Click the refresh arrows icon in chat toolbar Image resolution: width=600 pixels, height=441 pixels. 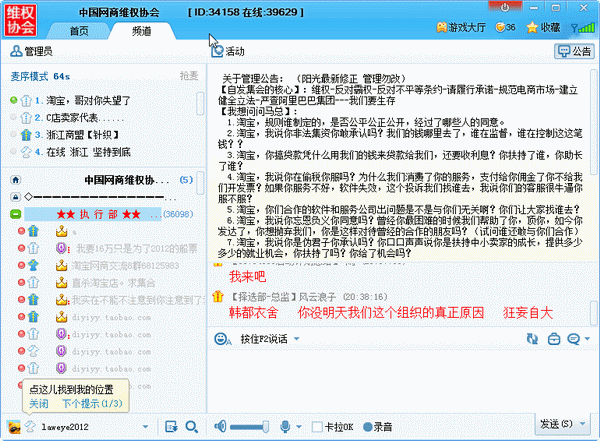[x=532, y=339]
